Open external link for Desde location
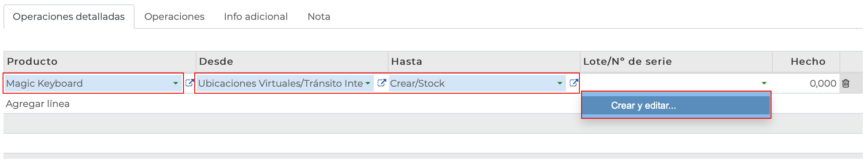 (x=382, y=83)
